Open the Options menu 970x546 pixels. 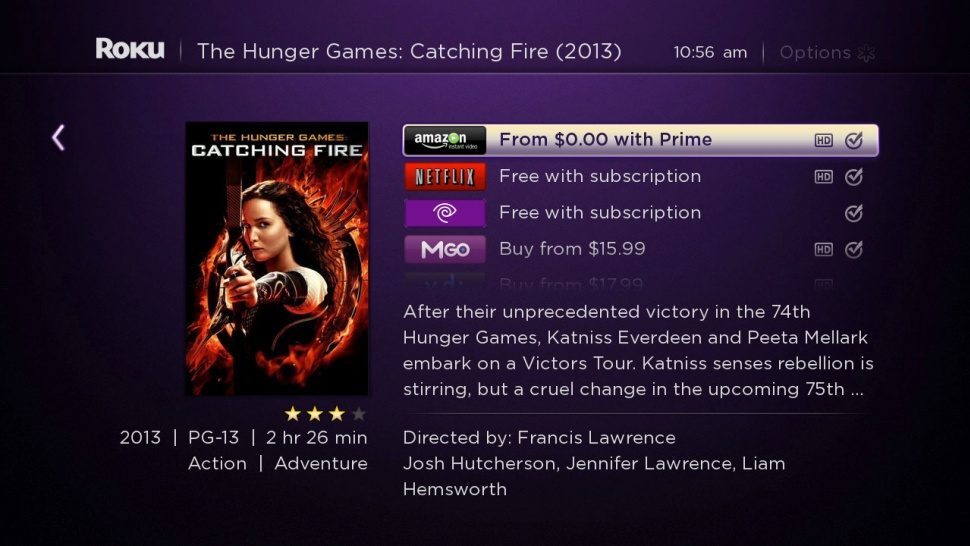click(x=827, y=53)
